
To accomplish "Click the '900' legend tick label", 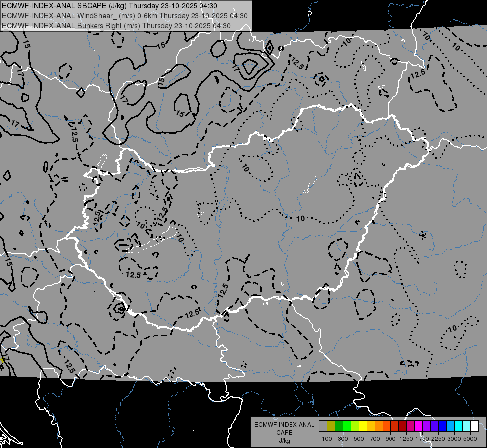I will tap(390, 439).
